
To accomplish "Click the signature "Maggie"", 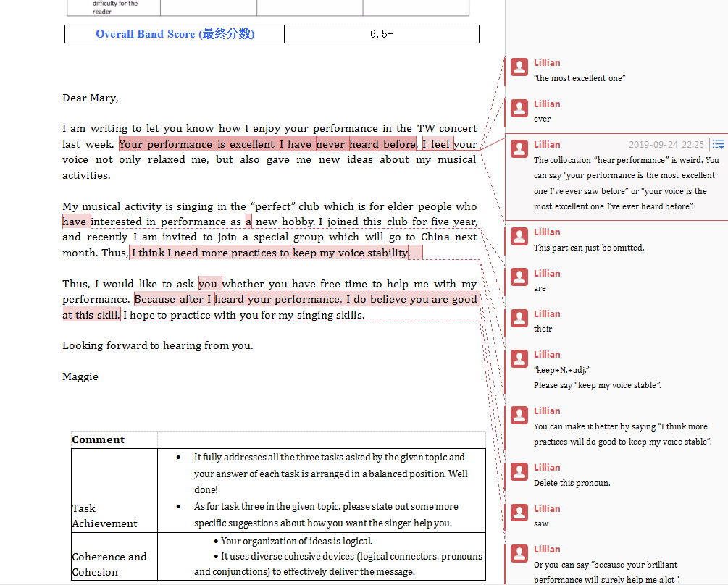I will point(80,376).
